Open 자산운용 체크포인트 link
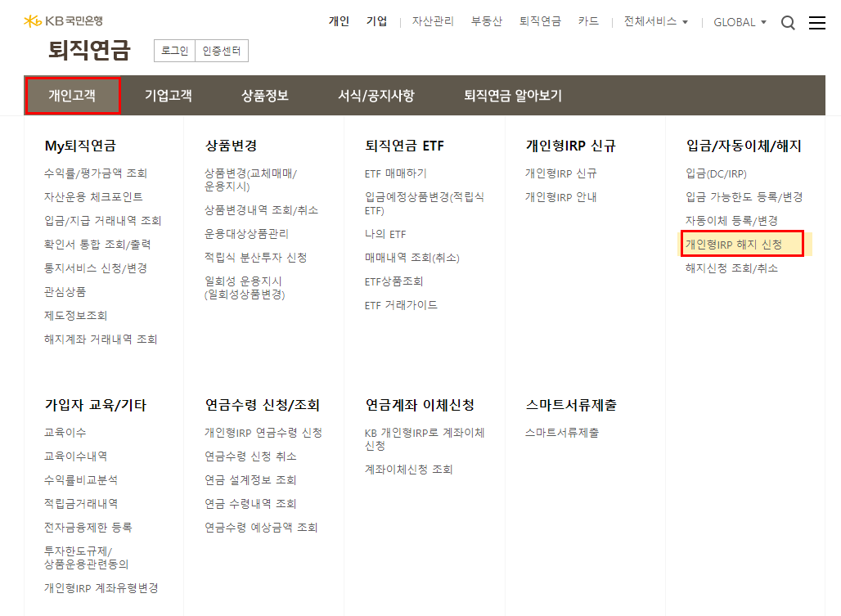841x616 pixels. (x=93, y=197)
